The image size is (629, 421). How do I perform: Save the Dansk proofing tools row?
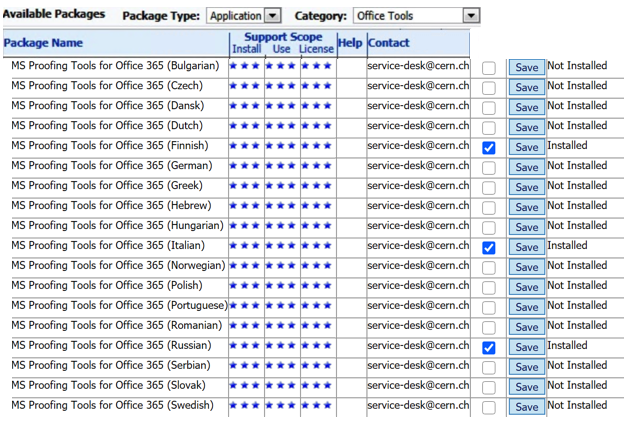click(x=527, y=107)
